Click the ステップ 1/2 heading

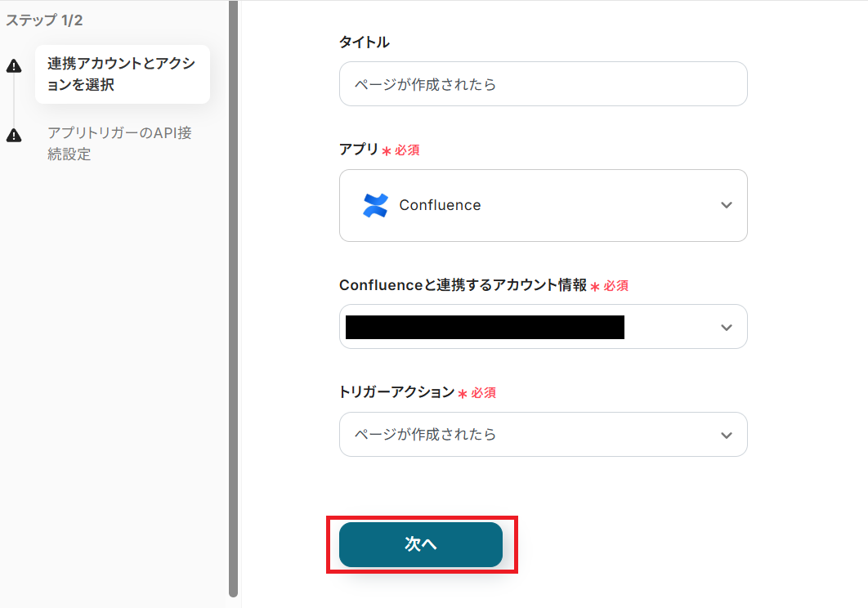tap(44, 20)
